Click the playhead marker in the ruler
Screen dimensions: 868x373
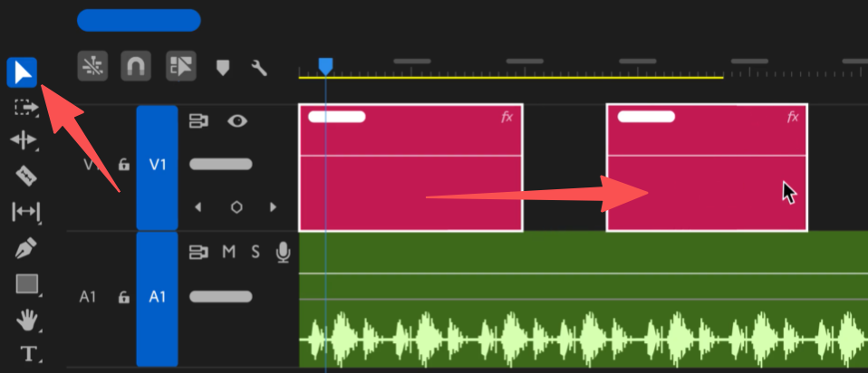tap(325, 66)
